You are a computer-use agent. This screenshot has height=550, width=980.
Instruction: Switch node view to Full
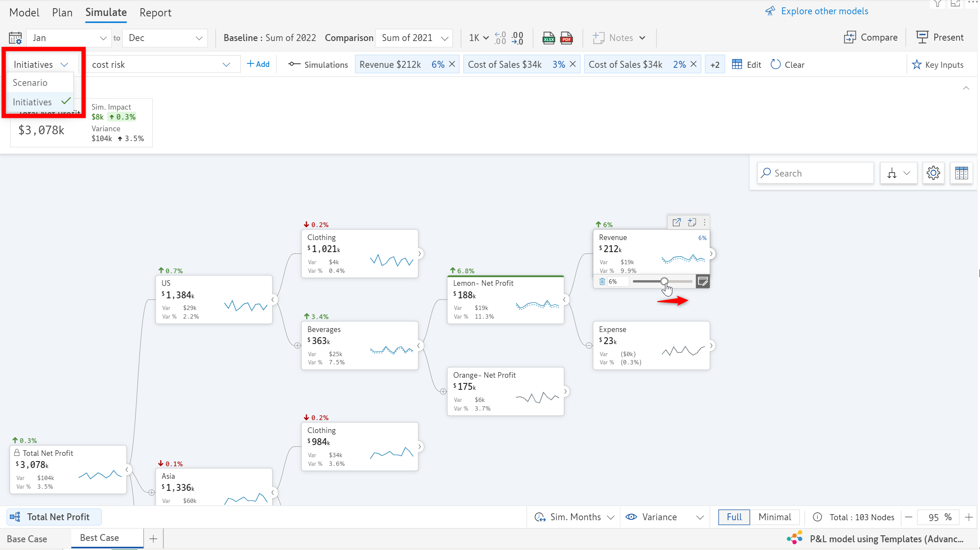pyautogui.click(x=734, y=517)
